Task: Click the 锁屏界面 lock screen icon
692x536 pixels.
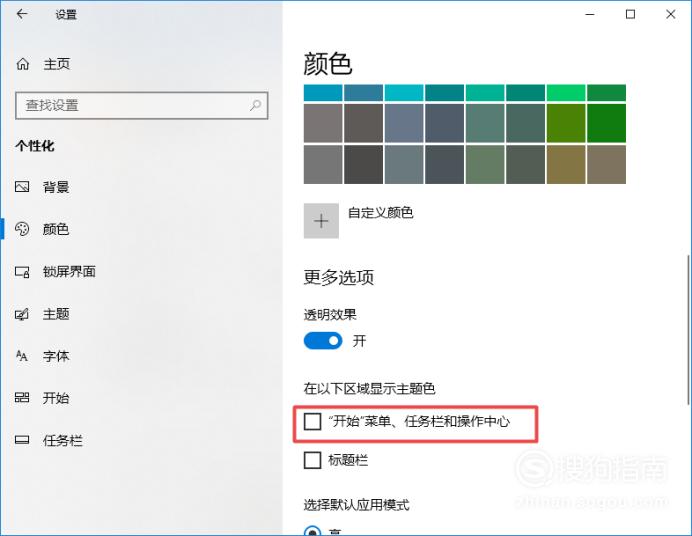Action: pos(22,271)
